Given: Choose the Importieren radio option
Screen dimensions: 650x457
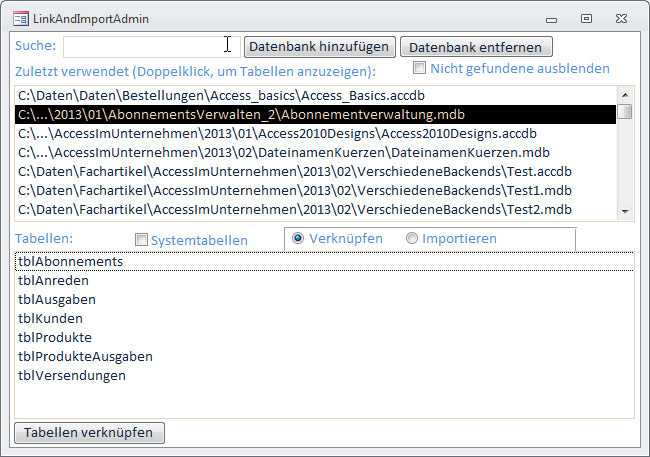Looking at the screenshot, I should point(412,239).
